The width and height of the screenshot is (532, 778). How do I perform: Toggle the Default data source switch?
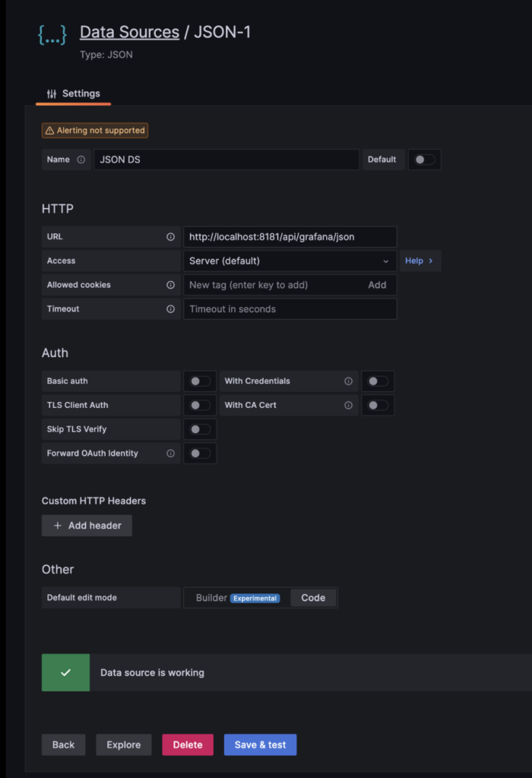click(x=424, y=160)
